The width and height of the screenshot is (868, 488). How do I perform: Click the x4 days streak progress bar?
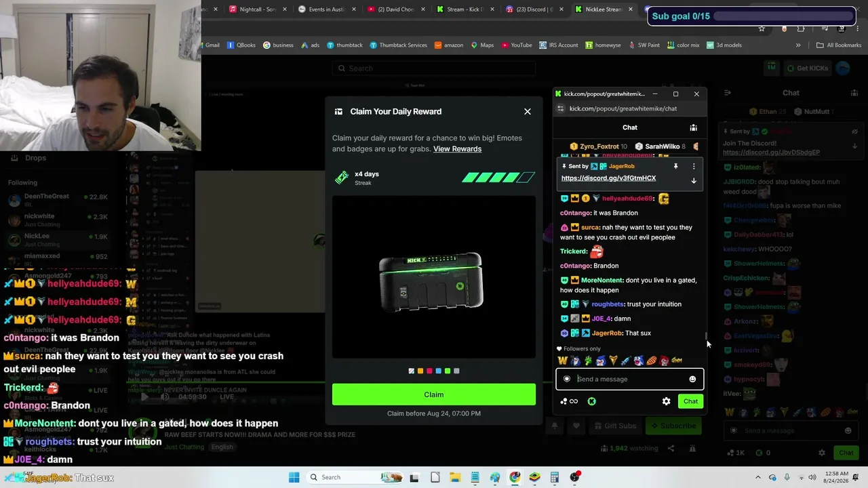(498, 178)
